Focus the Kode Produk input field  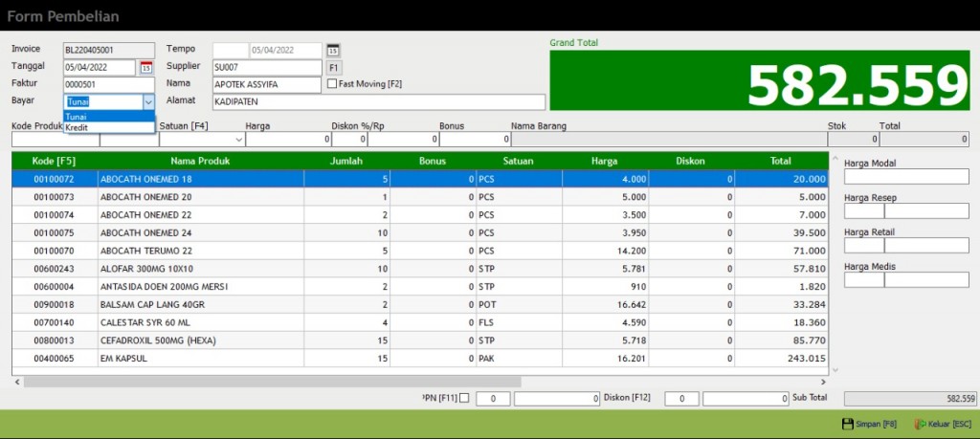(55, 140)
